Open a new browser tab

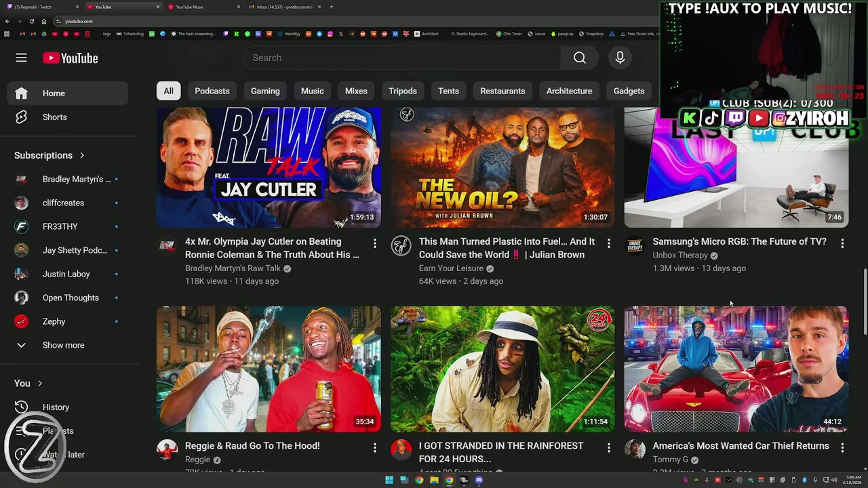[331, 7]
